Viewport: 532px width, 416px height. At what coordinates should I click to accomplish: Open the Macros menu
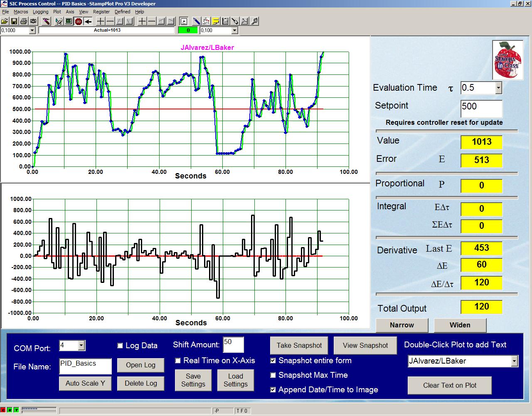click(21, 12)
